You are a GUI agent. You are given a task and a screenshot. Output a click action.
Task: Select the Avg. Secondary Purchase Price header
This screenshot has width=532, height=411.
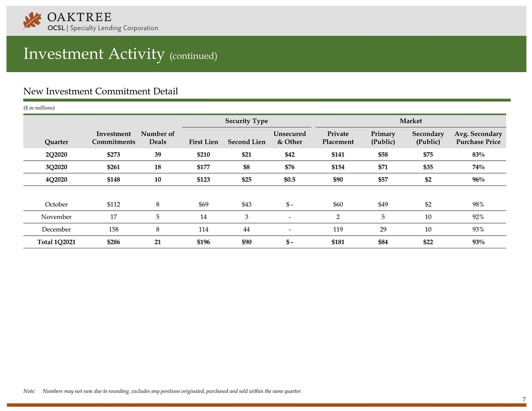(x=478, y=138)
